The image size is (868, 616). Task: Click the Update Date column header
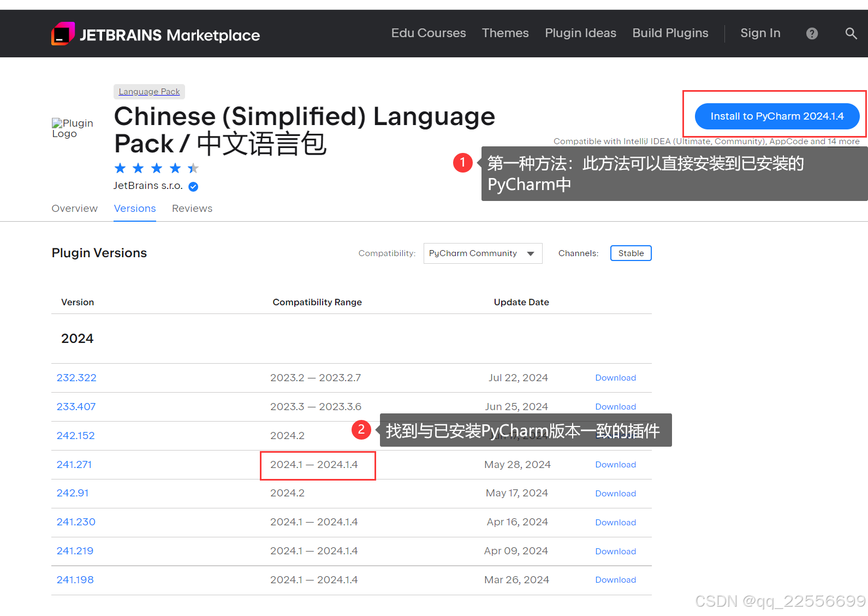[x=521, y=303]
